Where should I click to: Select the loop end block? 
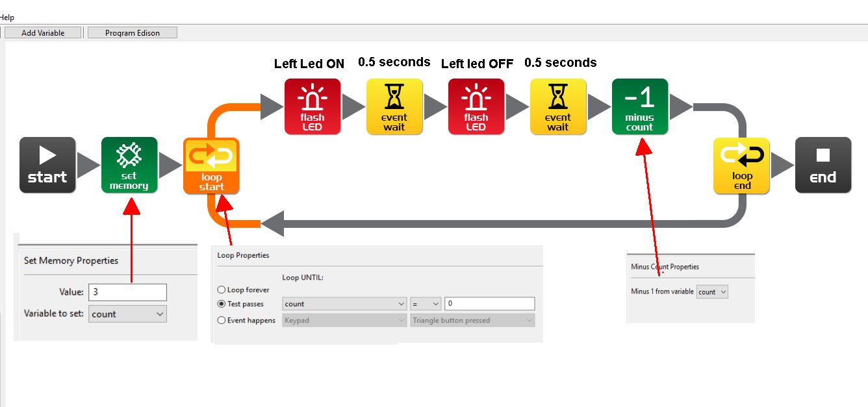(742, 166)
